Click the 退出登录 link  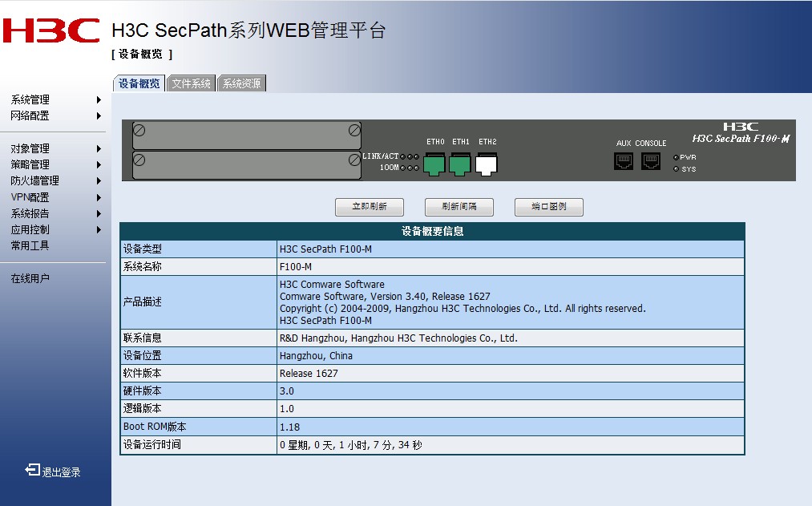pyautogui.click(x=61, y=472)
